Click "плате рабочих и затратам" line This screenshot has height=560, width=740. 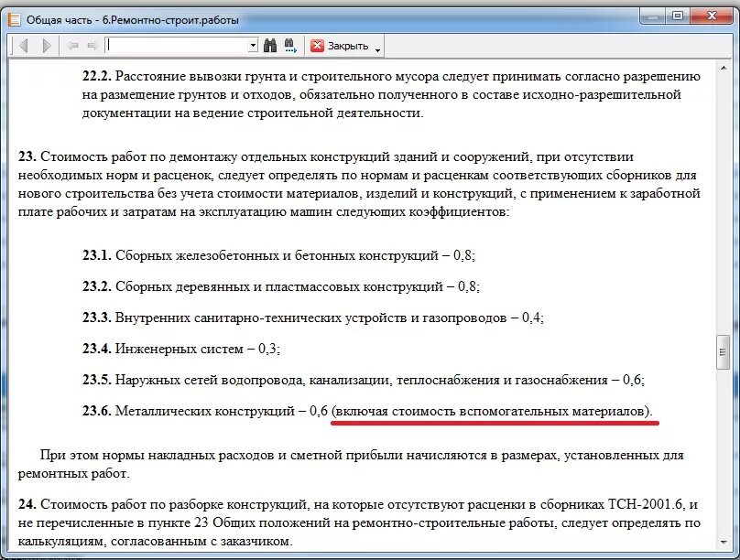[264, 212]
